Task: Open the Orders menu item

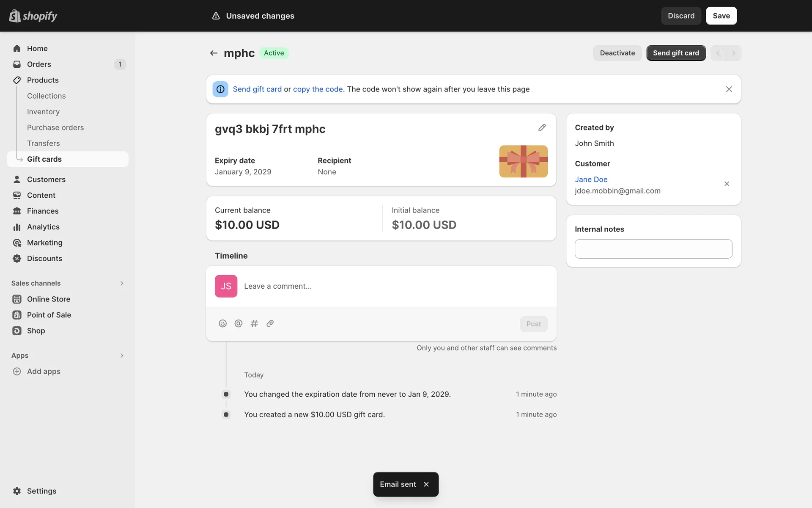Action: pos(39,64)
